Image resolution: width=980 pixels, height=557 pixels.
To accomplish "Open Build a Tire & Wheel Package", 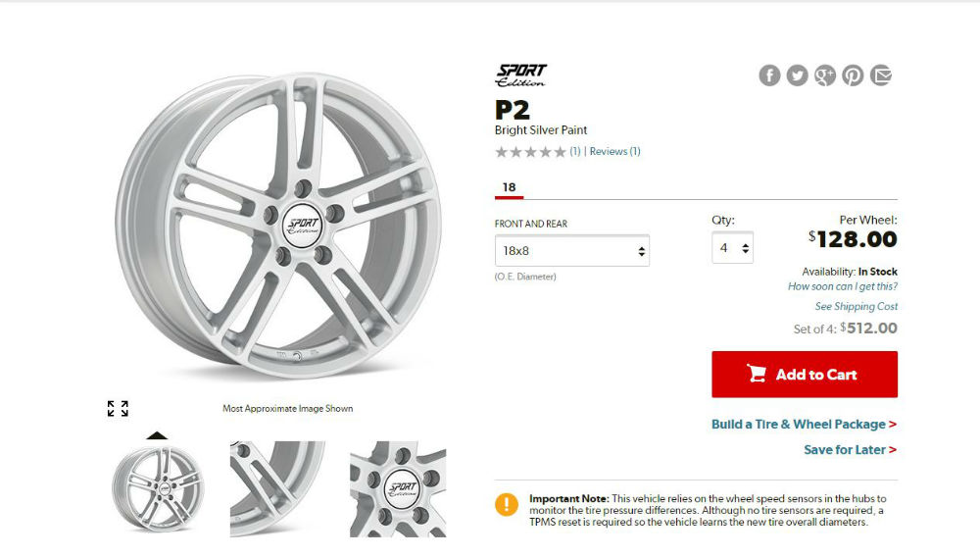I will pyautogui.click(x=804, y=425).
